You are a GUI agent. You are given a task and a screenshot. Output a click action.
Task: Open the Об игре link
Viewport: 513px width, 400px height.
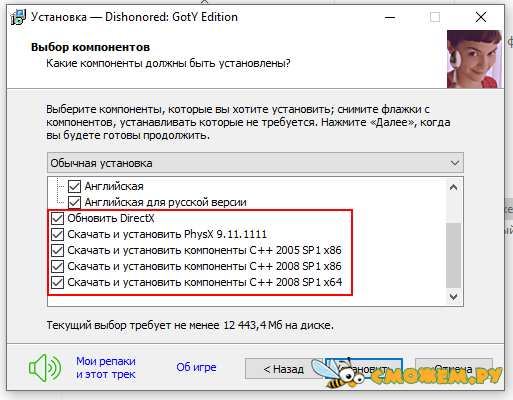pyautogui.click(x=196, y=367)
